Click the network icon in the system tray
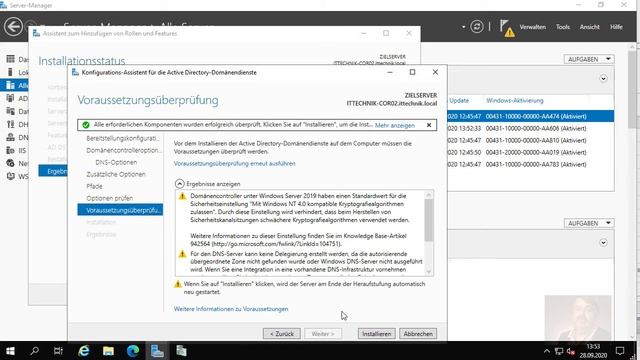Image resolution: width=640 pixels, height=360 pixels. pos(559,351)
